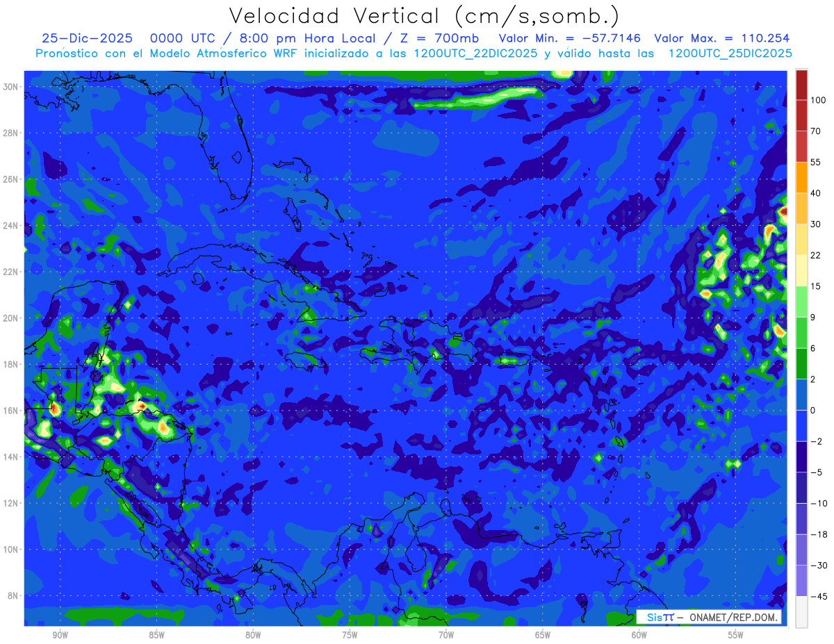Select the "25-Dic-2025" date text
834x644 pixels.
click(85, 38)
